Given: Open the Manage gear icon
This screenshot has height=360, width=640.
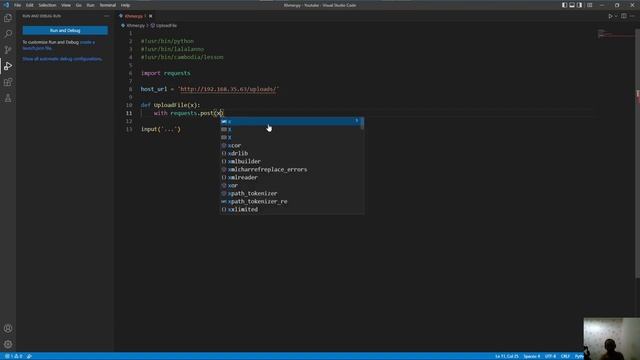Looking at the screenshot, I should (x=8, y=344).
